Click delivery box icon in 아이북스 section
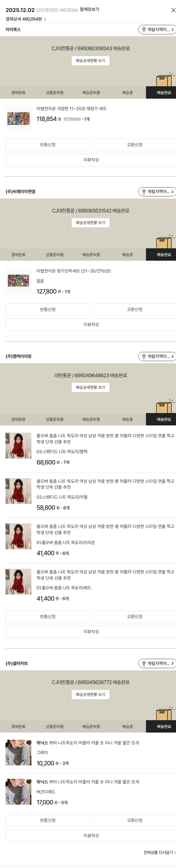176x868 pixels. point(165,80)
